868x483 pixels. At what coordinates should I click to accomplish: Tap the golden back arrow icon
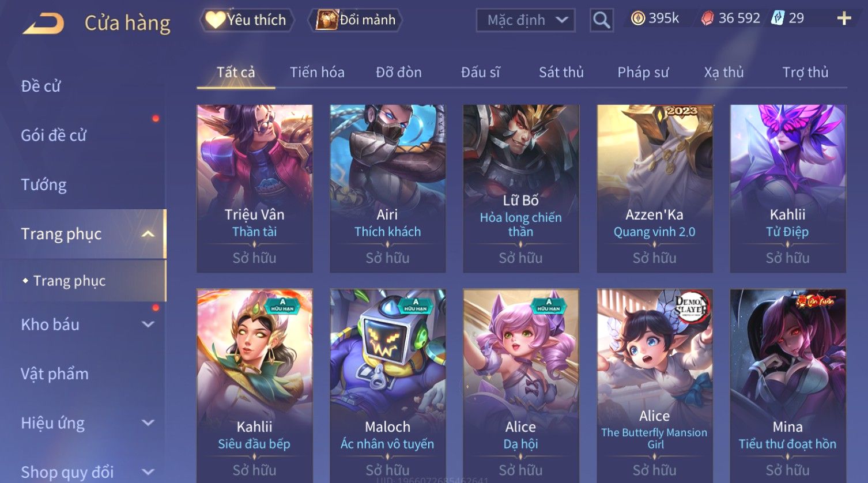point(44,24)
